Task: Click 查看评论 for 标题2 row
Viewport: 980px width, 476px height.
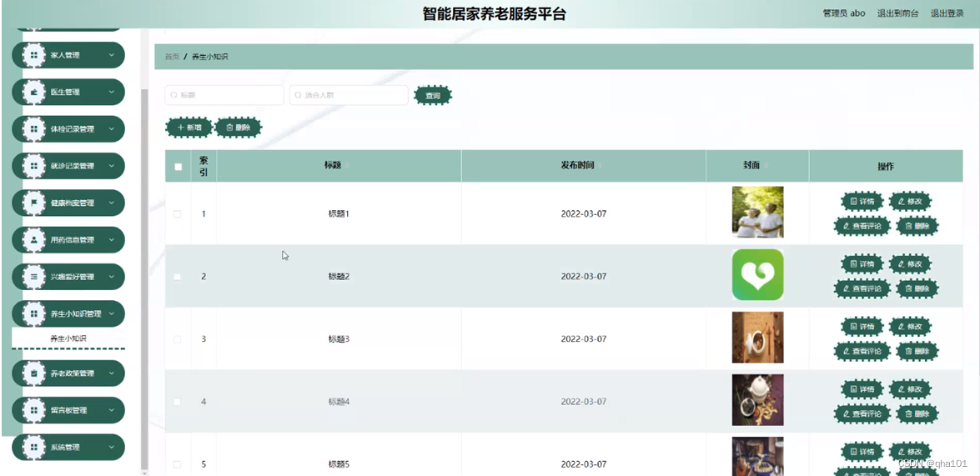Action: pos(862,288)
